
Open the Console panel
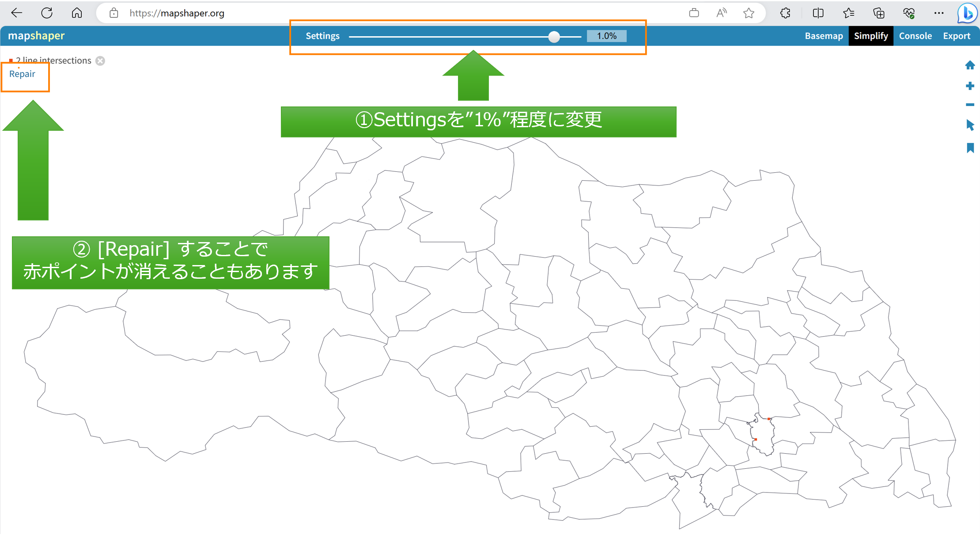tap(915, 36)
